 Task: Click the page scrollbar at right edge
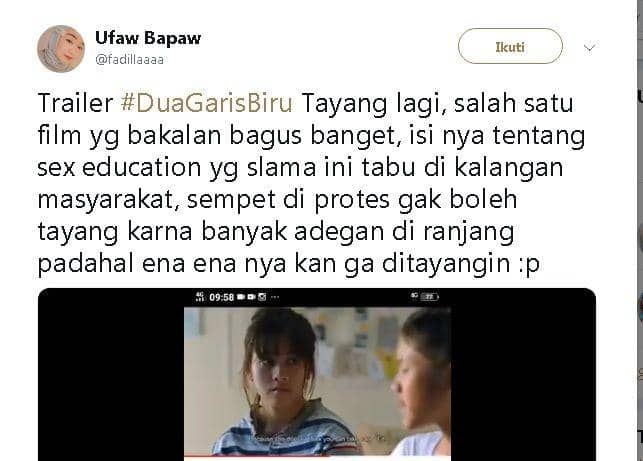(640, 230)
